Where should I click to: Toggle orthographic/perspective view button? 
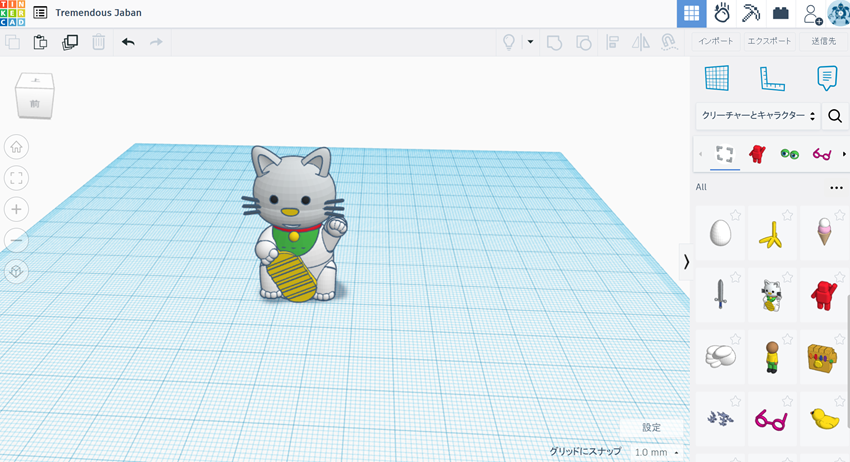[16, 271]
